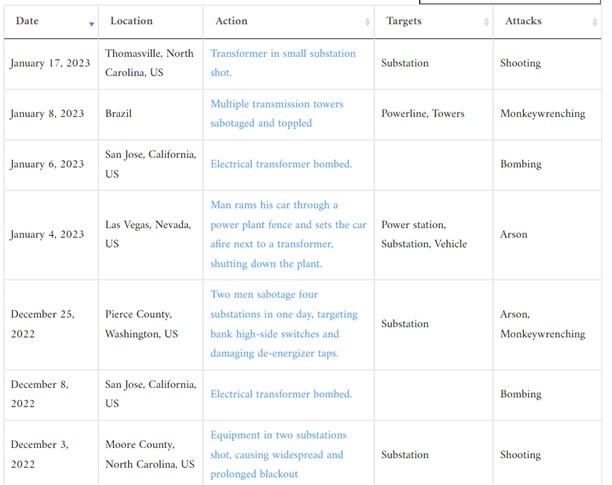The image size is (612, 485).
Task: Click the Attacks column sort icon
Action: pos(595,22)
